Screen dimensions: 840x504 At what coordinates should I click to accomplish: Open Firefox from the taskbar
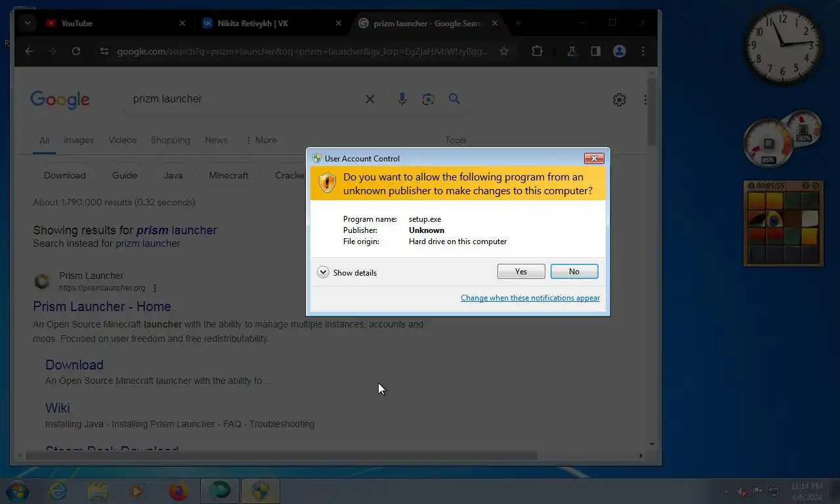pyautogui.click(x=178, y=491)
